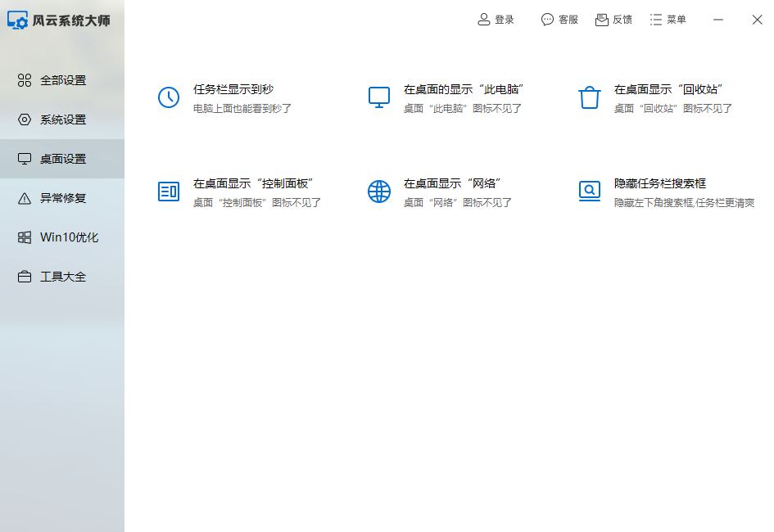The width and height of the screenshot is (774, 532).
Task: Minimize the 风云系统大师 window
Action: click(x=718, y=20)
